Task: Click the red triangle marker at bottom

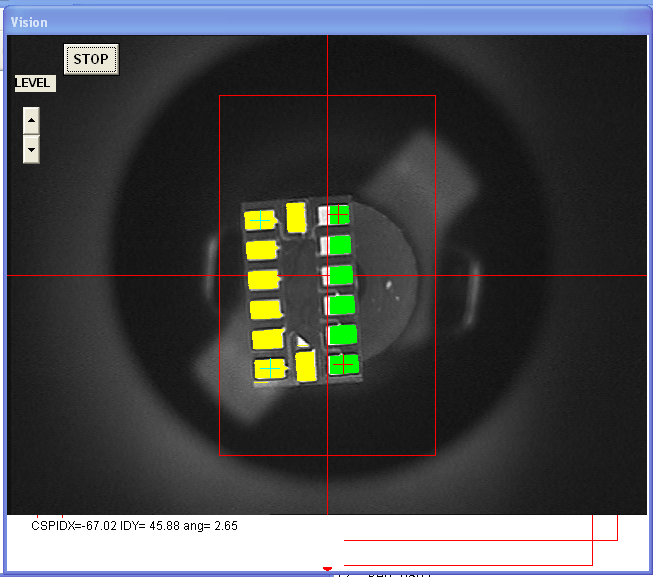Action: (327, 570)
